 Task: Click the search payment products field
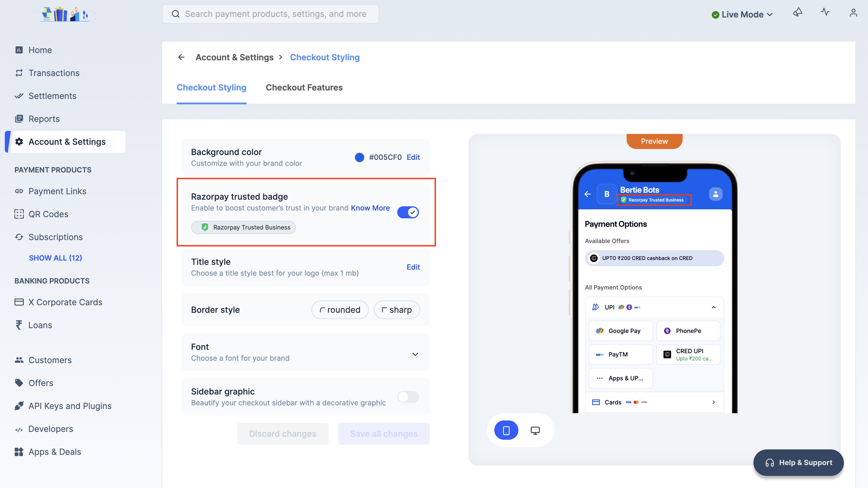tap(270, 14)
